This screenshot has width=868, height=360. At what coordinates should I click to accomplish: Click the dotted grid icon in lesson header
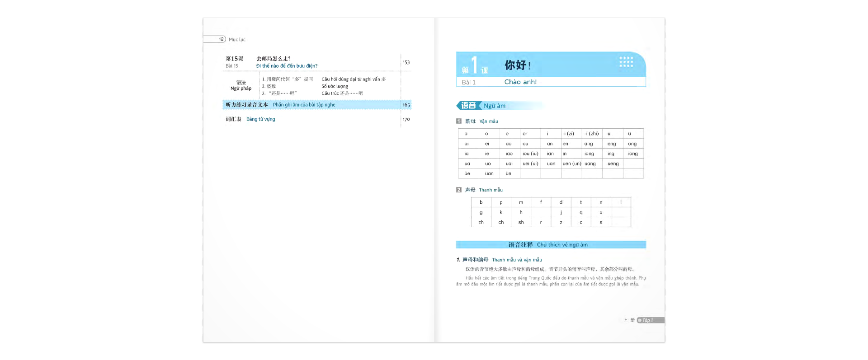pyautogui.click(x=626, y=62)
